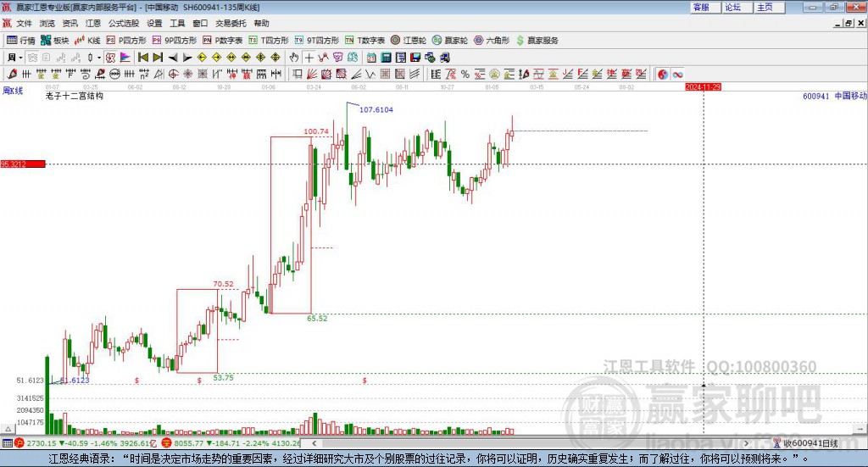Open the T数字表 number table

[x=364, y=41]
